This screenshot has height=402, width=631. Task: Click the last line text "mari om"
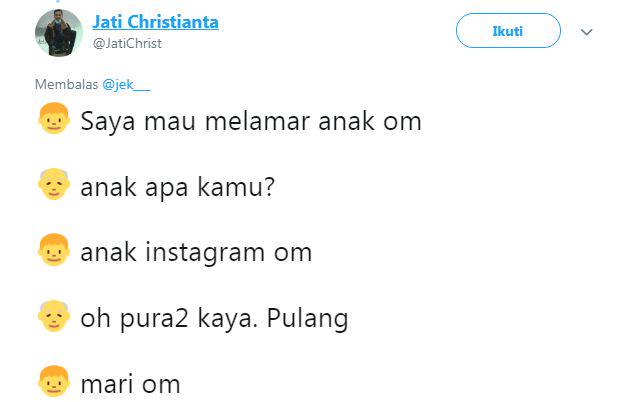point(130,384)
